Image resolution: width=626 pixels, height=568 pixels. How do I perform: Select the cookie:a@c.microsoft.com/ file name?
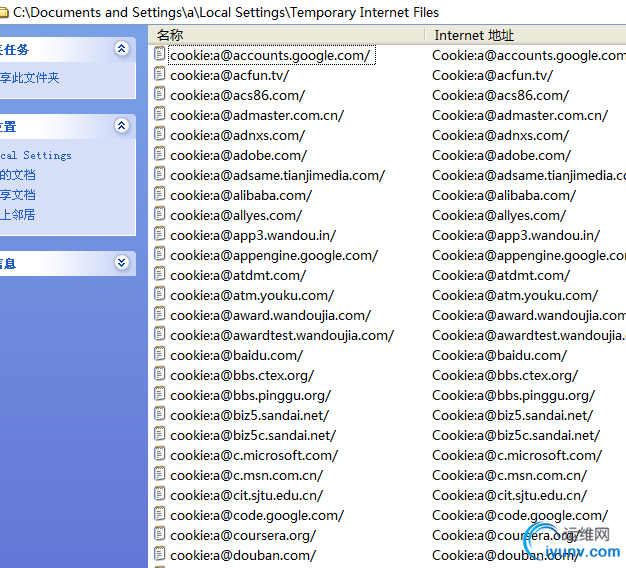click(x=254, y=455)
